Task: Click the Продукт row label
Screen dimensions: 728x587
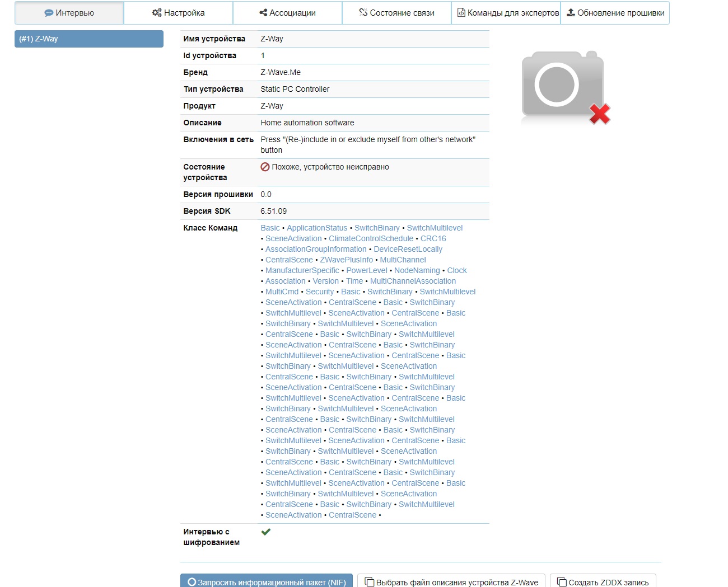Action: 199,106
